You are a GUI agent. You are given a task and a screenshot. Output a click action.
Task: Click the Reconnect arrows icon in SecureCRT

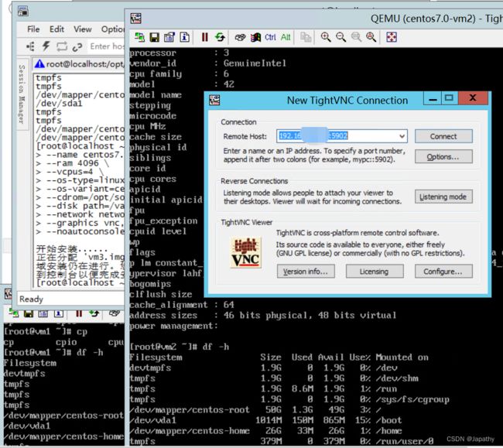[62, 47]
